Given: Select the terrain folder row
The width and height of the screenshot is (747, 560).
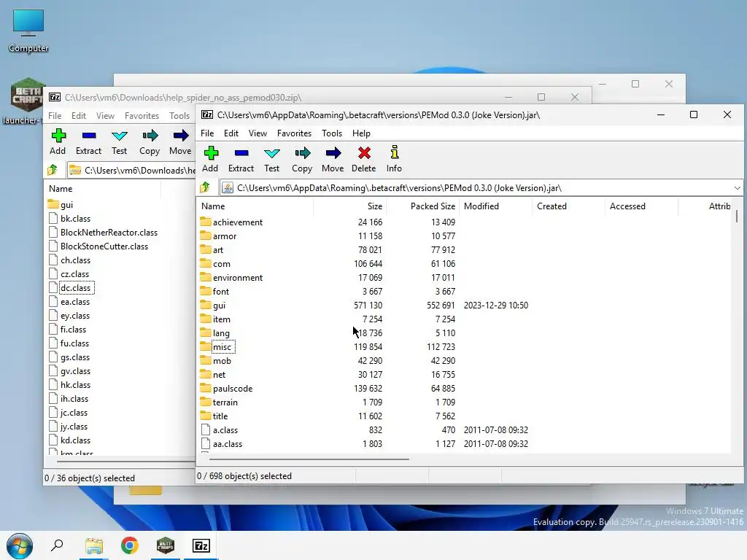Looking at the screenshot, I should (x=225, y=402).
